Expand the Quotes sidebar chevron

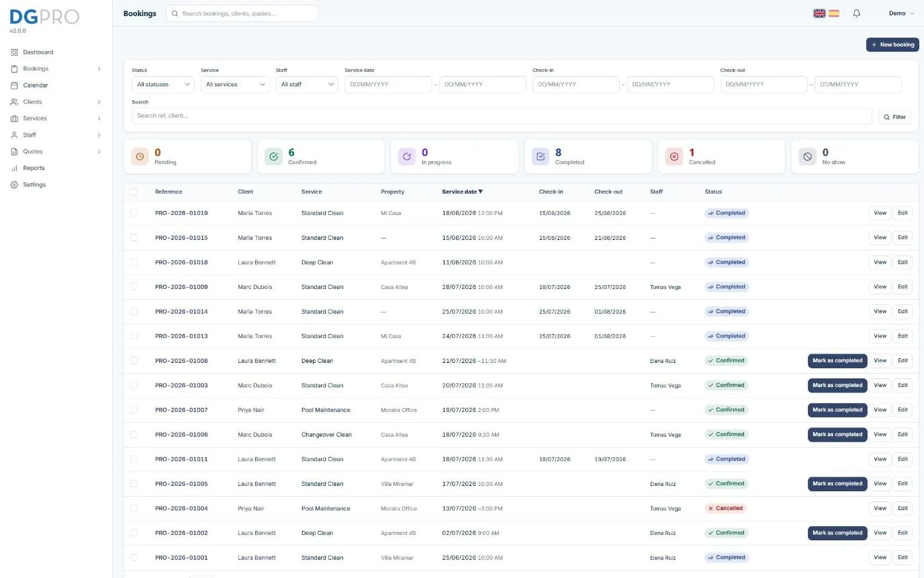(x=99, y=152)
